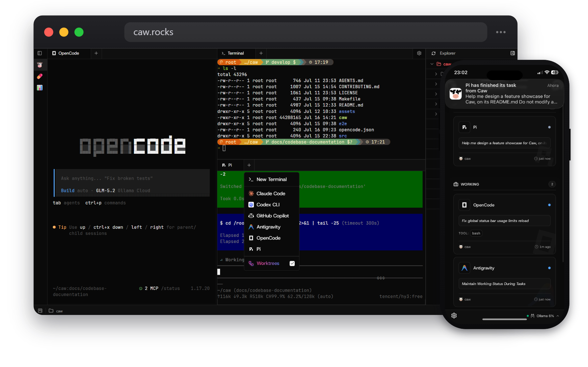The height and width of the screenshot is (367, 588).
Task: Open the Pi task card on phone
Action: [x=504, y=141]
